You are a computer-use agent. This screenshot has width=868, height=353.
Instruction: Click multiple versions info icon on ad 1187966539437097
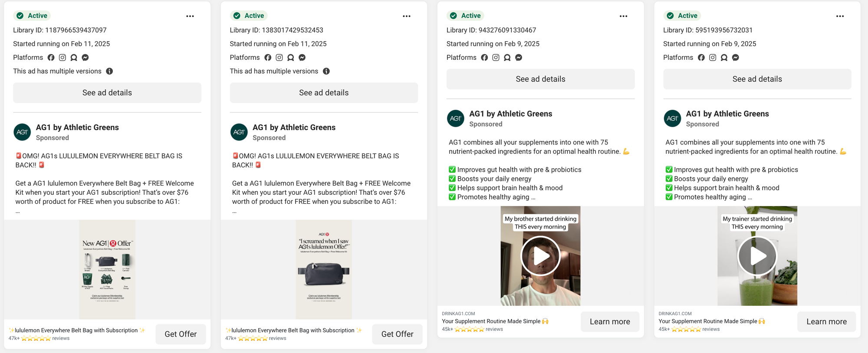(109, 71)
